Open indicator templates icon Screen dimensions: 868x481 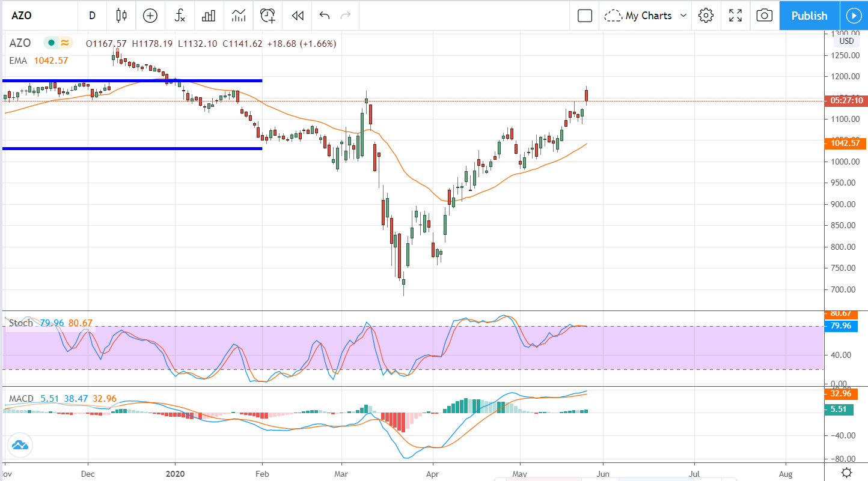239,16
